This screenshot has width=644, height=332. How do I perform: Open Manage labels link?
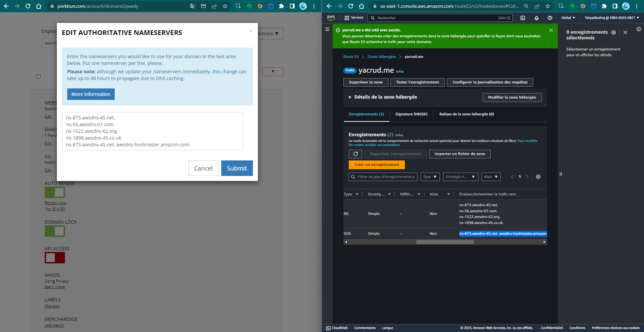52,306
